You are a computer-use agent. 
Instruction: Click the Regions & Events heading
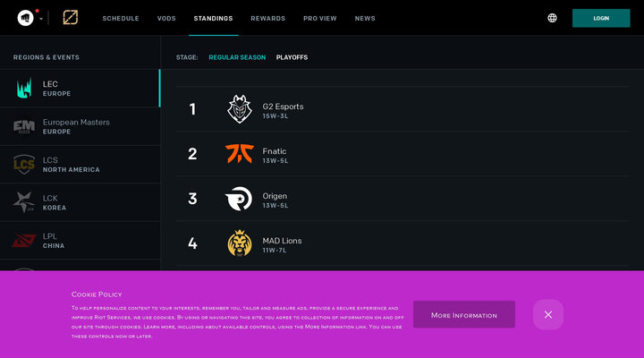(47, 57)
